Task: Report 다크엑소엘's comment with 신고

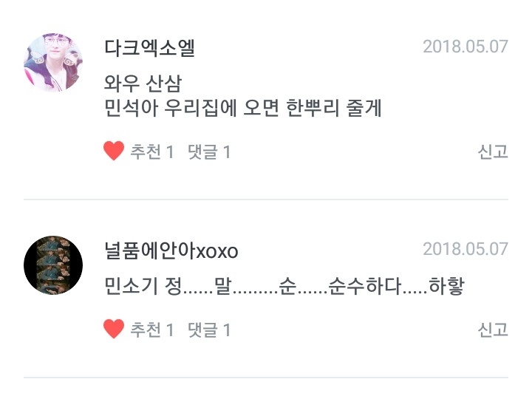Action: (493, 151)
